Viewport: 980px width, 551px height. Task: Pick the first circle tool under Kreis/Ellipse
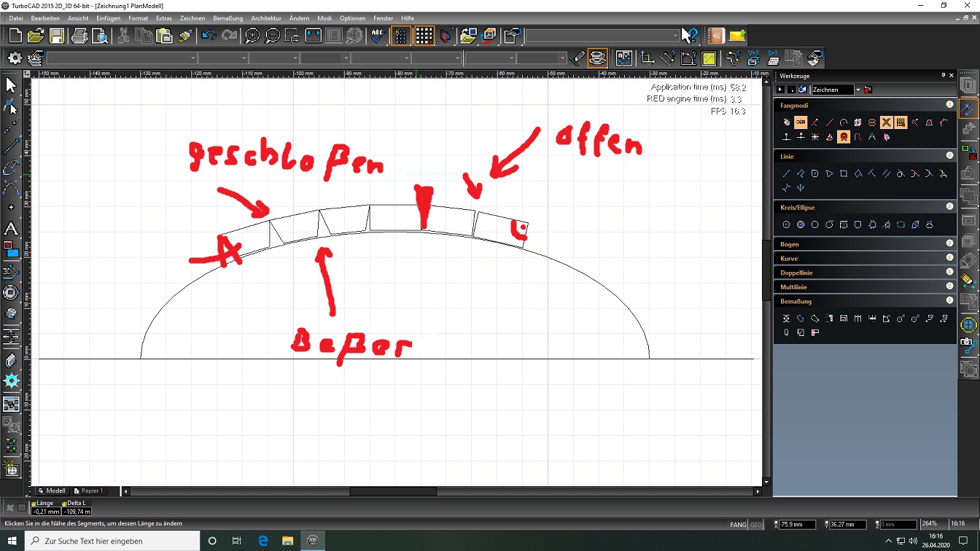[786, 224]
